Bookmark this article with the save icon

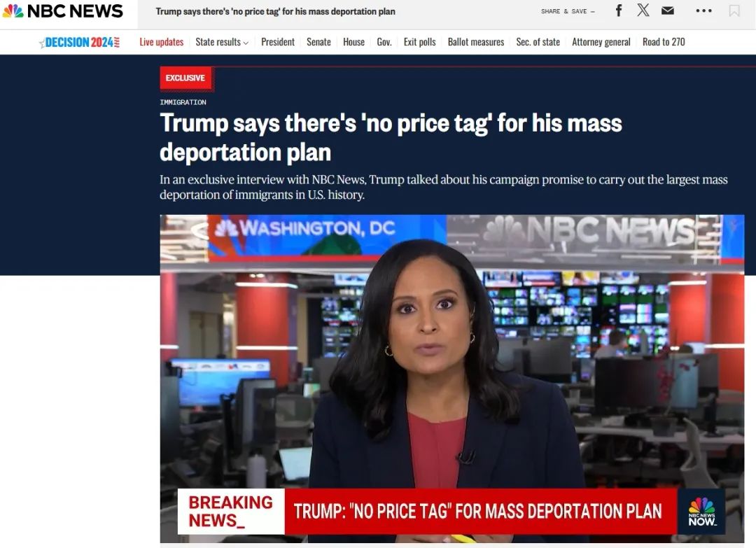click(734, 10)
